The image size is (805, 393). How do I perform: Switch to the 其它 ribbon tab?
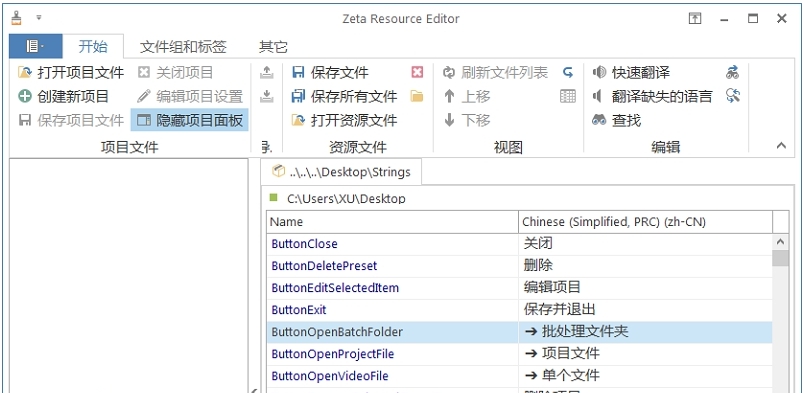point(273,47)
